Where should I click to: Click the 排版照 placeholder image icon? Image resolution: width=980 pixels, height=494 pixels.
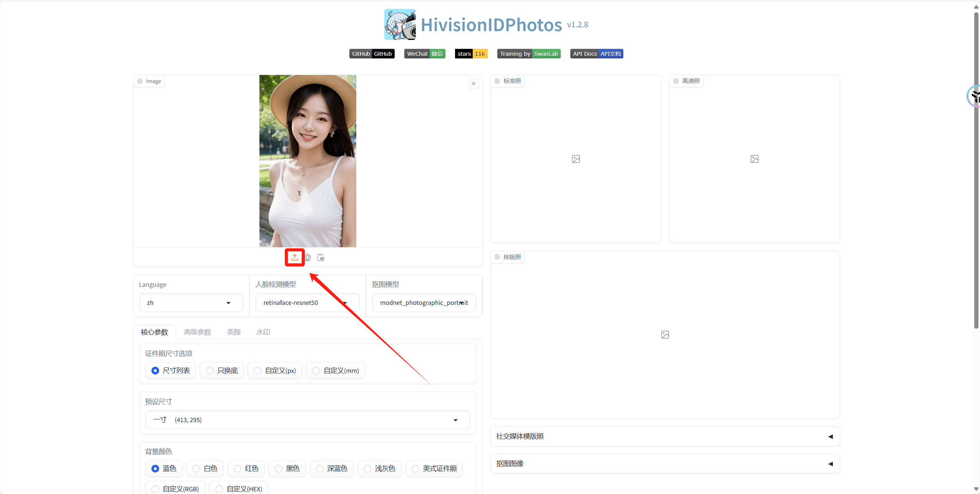665,334
